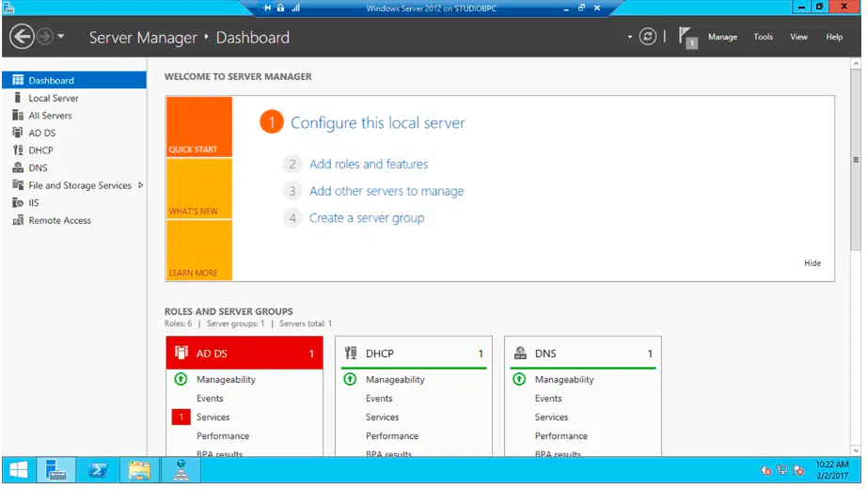Click the What's New tile
Viewport: 868px width, 489px height.
pos(198,189)
